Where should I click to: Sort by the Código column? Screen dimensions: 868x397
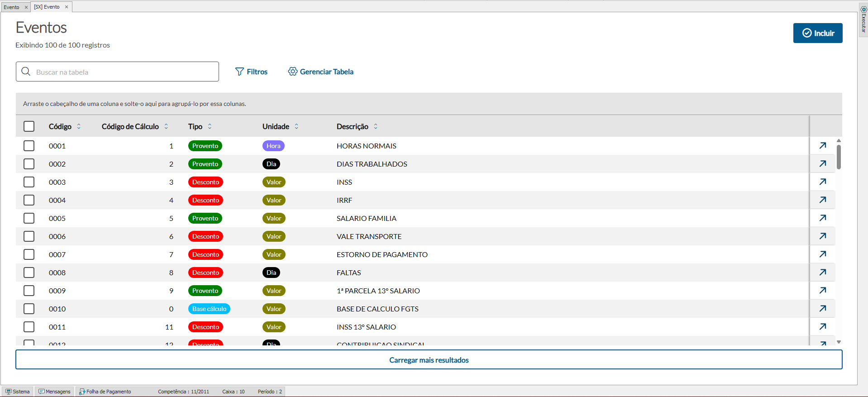79,126
